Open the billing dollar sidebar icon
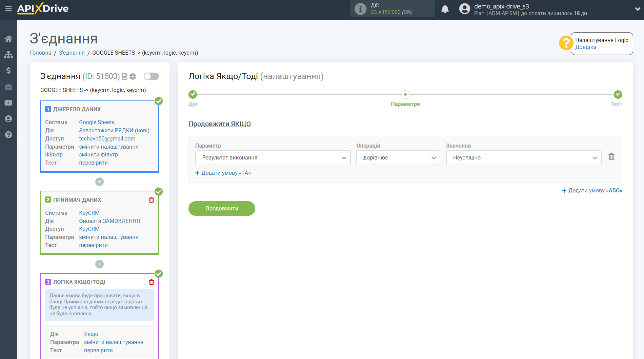This screenshot has height=359, width=644. point(8,71)
